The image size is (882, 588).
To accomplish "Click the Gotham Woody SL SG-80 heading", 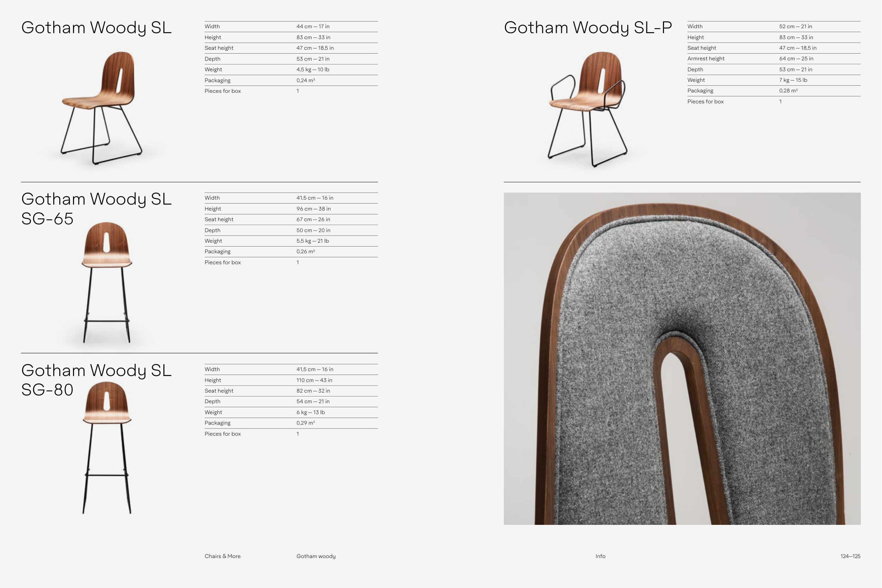I will pyautogui.click(x=96, y=380).
